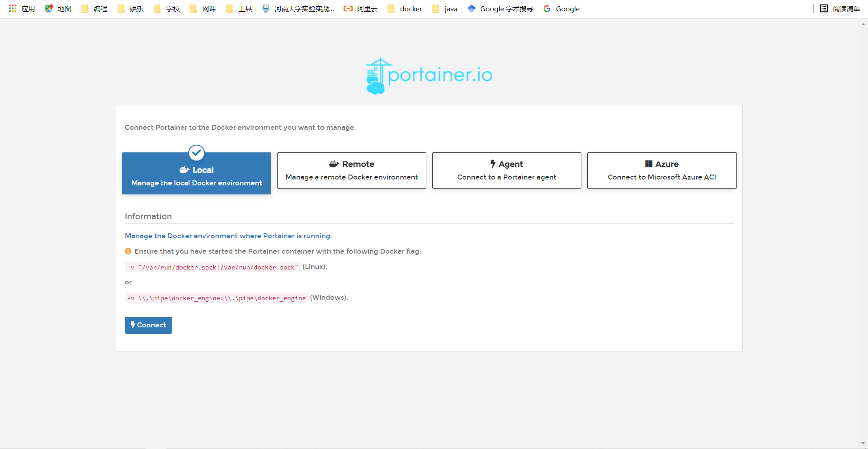Open the Google 学术搜寻 bookmark

click(500, 9)
